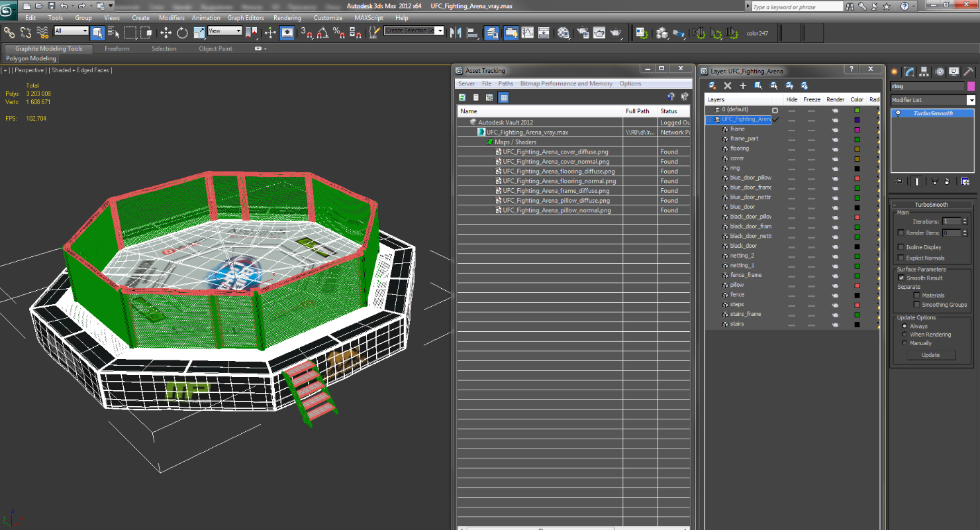Click Pin Stack icon under modifier list
This screenshot has width=980, height=530.
[898, 181]
